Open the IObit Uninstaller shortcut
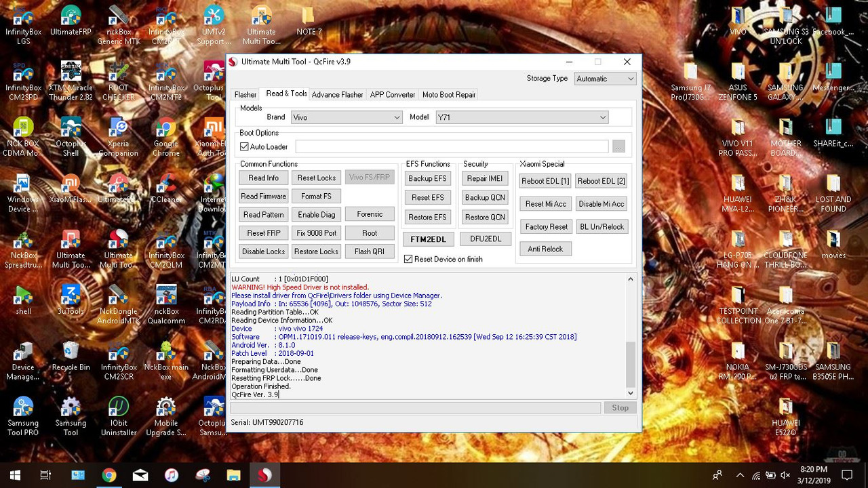Screen dimensions: 868x488 pyautogui.click(x=119, y=417)
